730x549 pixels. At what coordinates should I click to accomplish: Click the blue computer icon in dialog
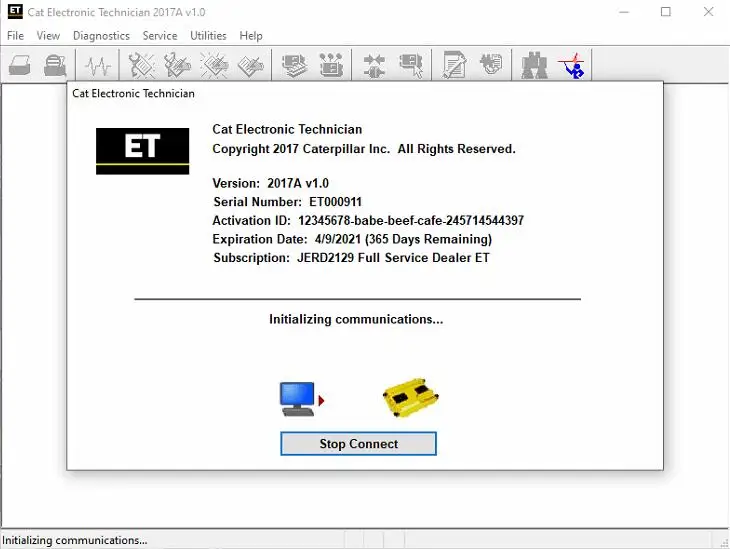(x=298, y=399)
